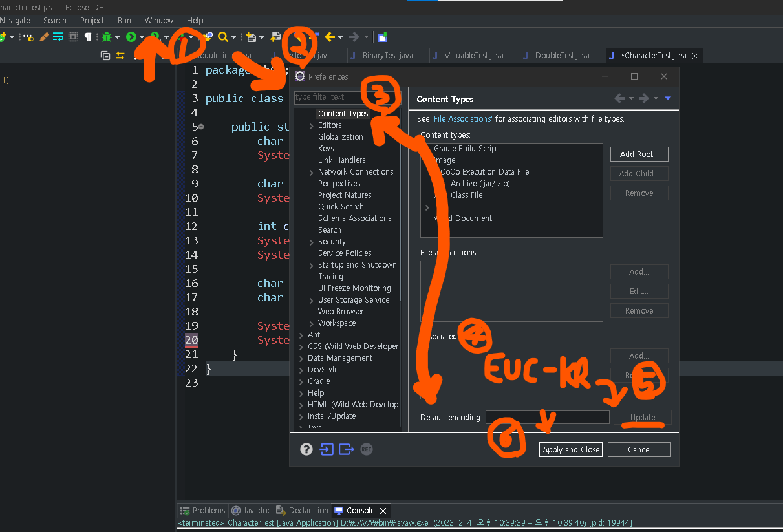
Task: Open the Search icon dropdown arrow
Action: click(233, 37)
